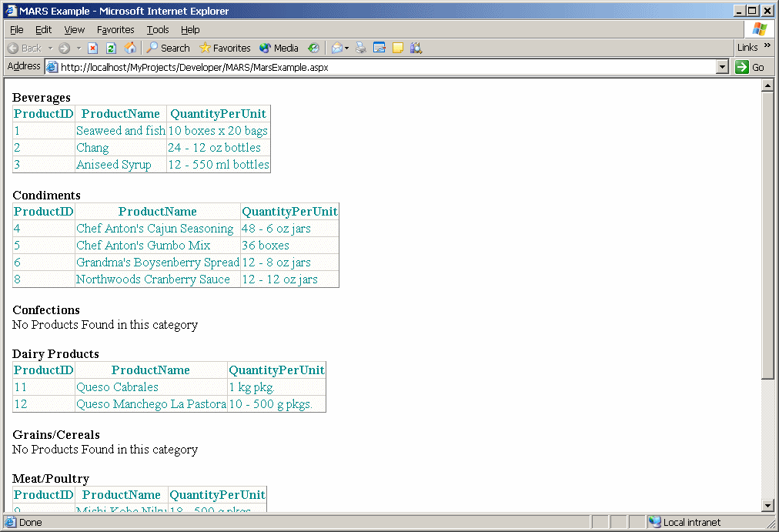
Task: Open the Mail dropdown arrow
Action: [x=346, y=49]
